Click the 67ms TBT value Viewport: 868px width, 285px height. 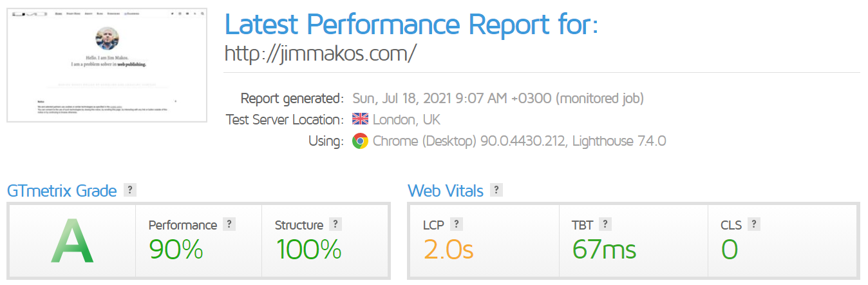(604, 250)
